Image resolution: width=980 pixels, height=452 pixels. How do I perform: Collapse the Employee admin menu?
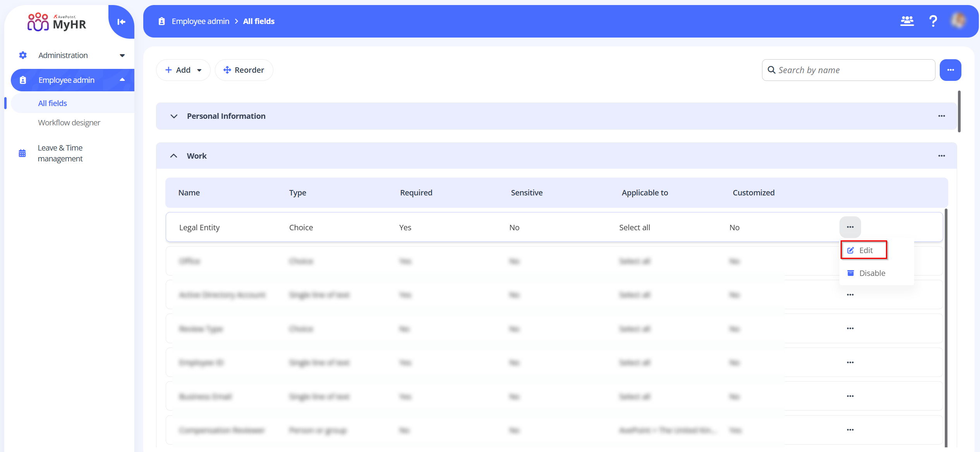pos(122,80)
